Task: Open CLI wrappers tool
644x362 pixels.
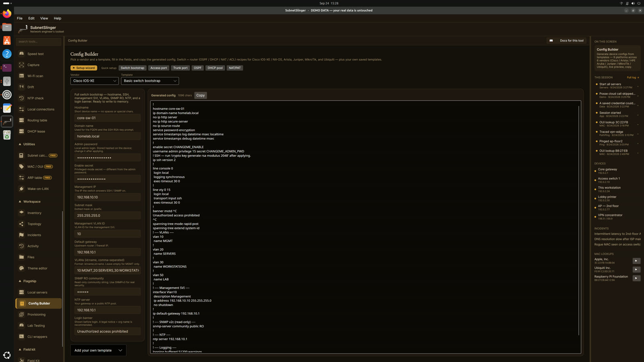Action: pos(39,337)
